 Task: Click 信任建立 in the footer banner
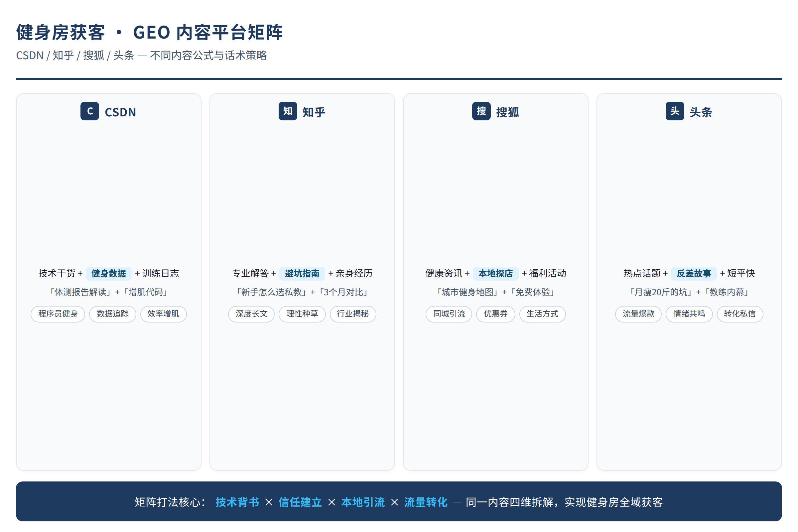(300, 502)
